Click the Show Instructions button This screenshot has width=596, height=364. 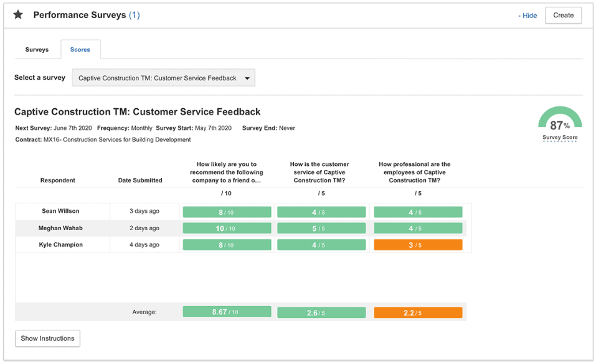(47, 338)
